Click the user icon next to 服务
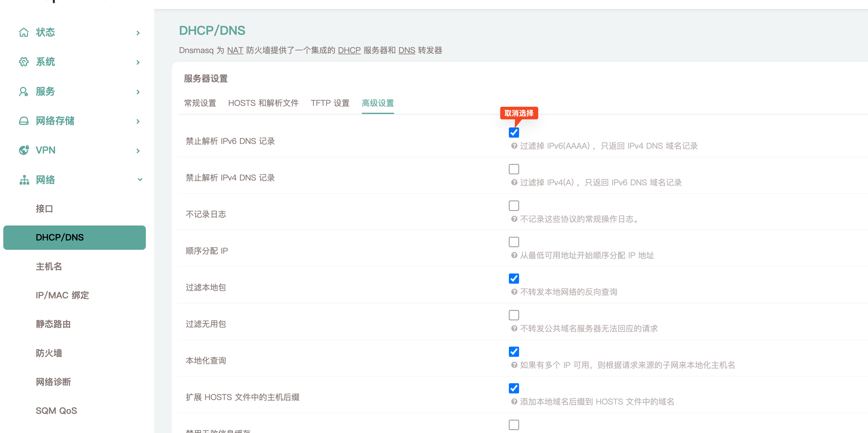 [24, 91]
